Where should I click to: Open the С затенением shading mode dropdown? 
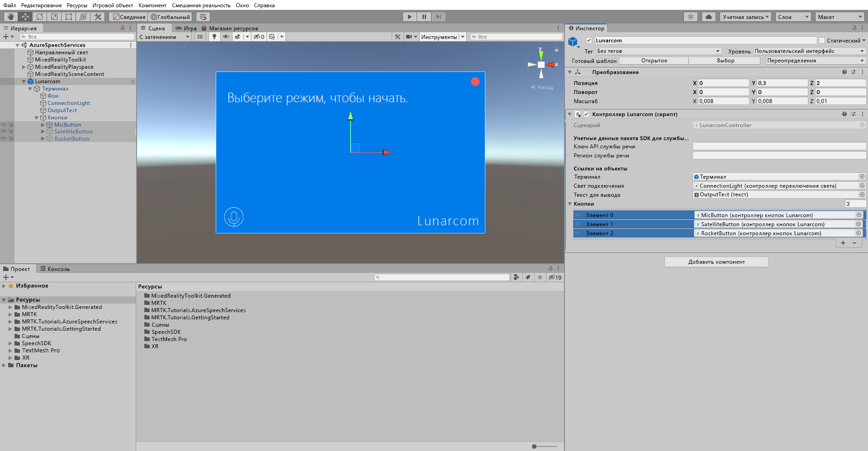point(164,37)
